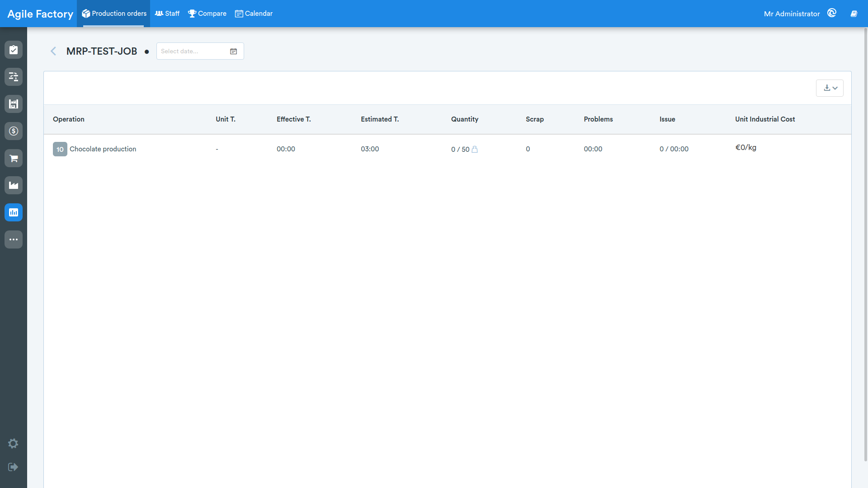
Task: Click the Unit Industrial Cost column header
Action: (x=765, y=119)
